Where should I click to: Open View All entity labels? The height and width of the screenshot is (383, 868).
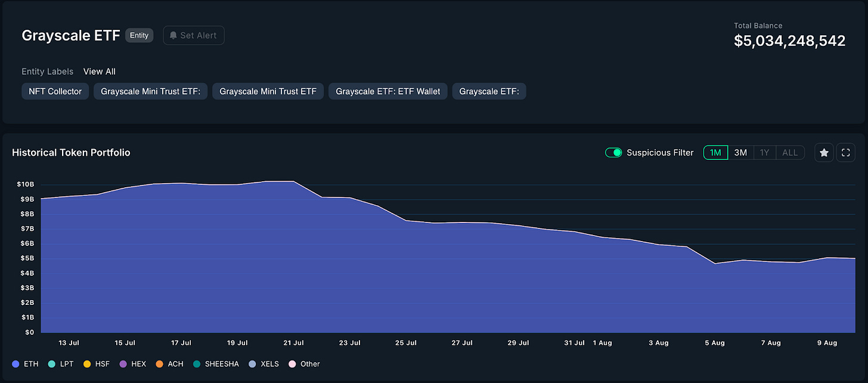(x=100, y=72)
